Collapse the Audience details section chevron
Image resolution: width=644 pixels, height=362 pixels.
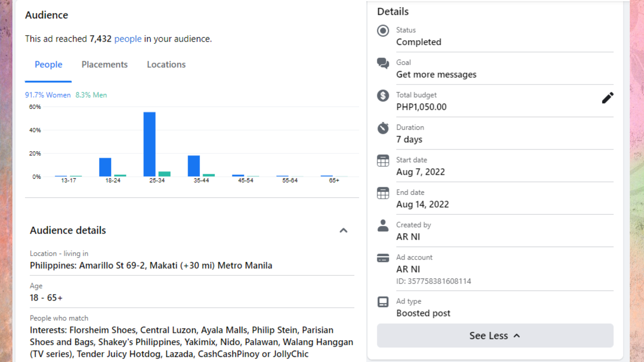(x=343, y=231)
